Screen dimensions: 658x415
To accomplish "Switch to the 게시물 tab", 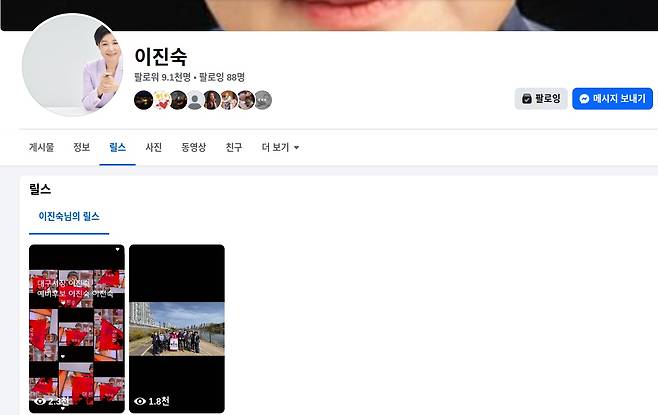I will click(41, 147).
